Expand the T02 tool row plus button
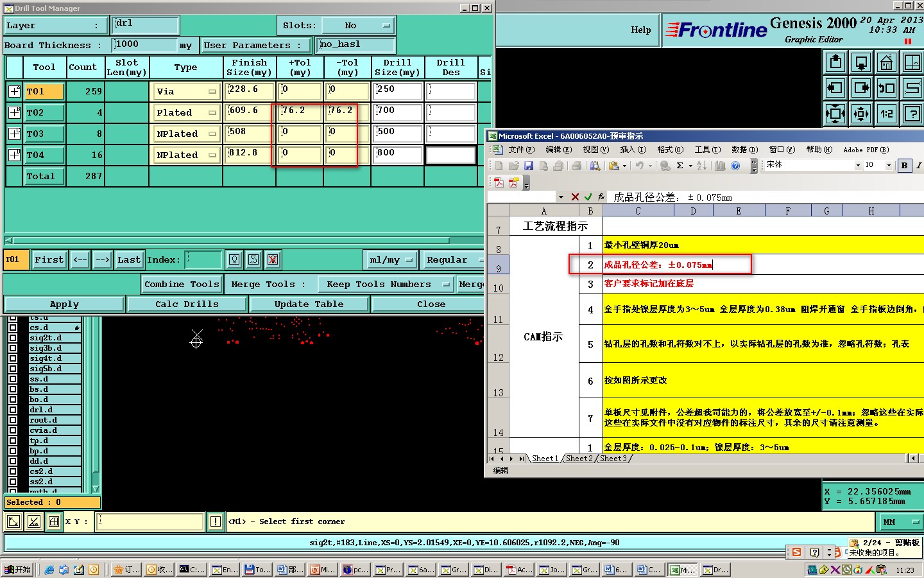The image size is (924, 578). point(14,112)
